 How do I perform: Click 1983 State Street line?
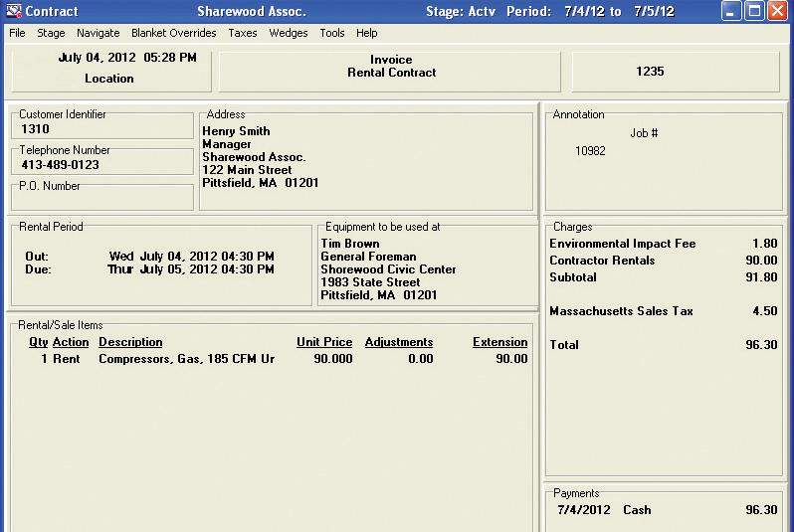[x=370, y=282]
